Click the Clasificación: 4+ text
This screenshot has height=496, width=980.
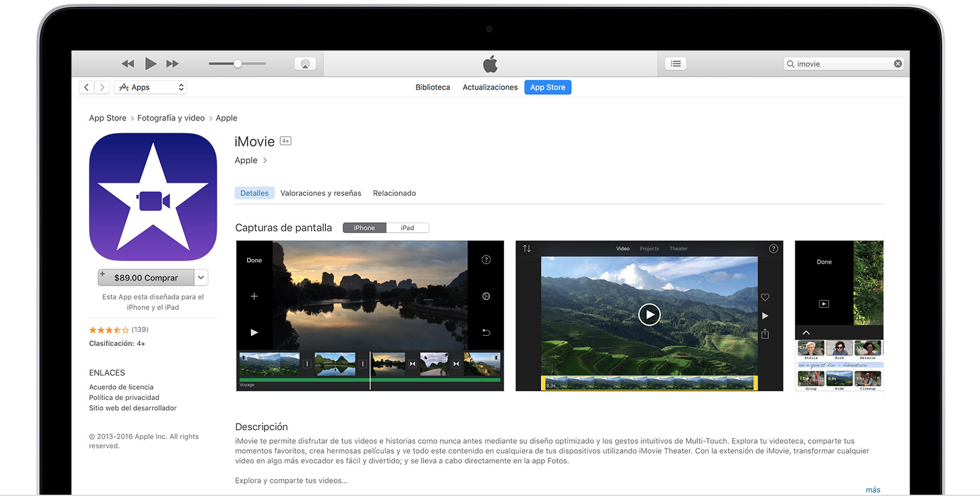(x=117, y=343)
